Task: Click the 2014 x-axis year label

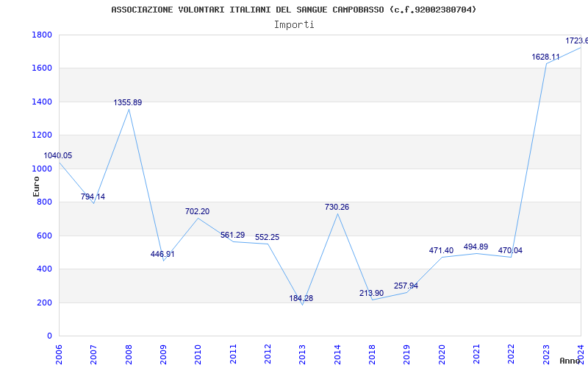Action: click(337, 354)
